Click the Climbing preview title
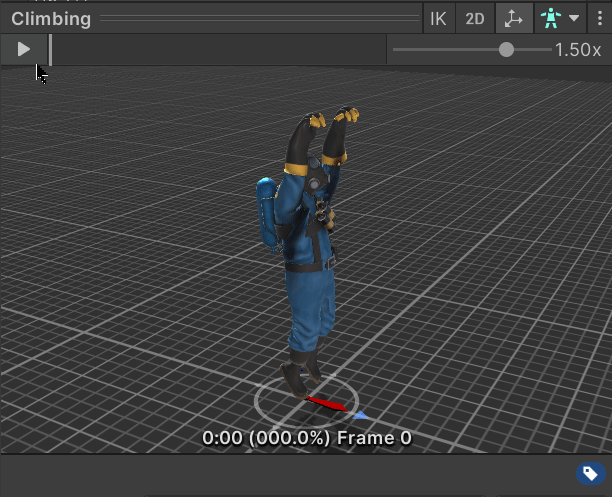 [x=51, y=19]
